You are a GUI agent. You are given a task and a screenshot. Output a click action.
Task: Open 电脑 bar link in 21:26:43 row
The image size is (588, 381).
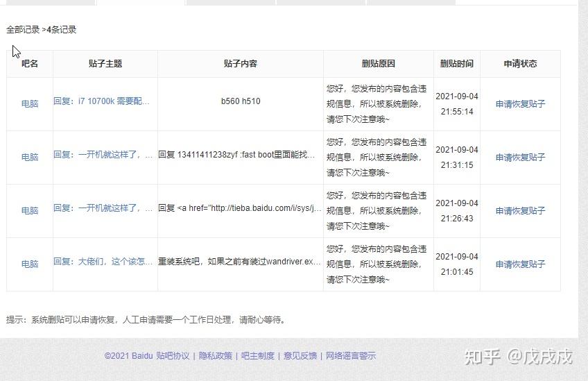tap(30, 210)
